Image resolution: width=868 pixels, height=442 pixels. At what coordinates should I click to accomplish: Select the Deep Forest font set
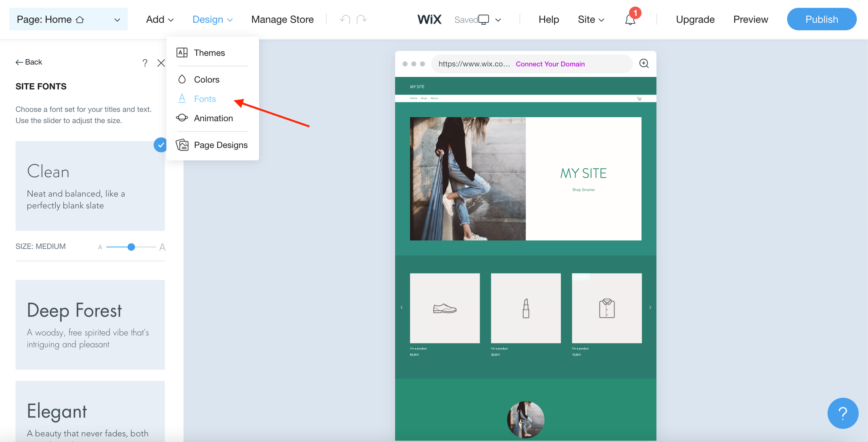90,324
